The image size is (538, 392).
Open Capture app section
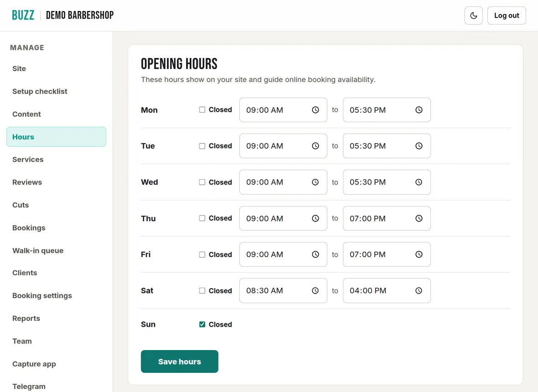click(x=56, y=364)
